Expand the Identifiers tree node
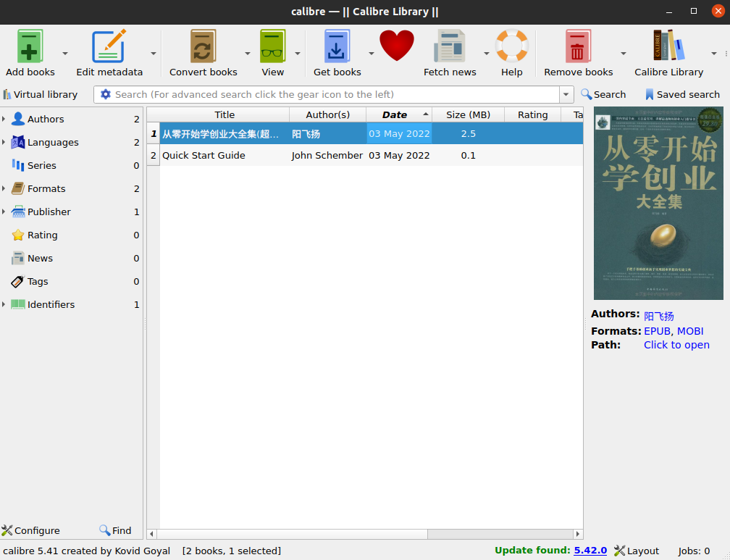The height and width of the screenshot is (560, 730). pyautogui.click(x=4, y=304)
